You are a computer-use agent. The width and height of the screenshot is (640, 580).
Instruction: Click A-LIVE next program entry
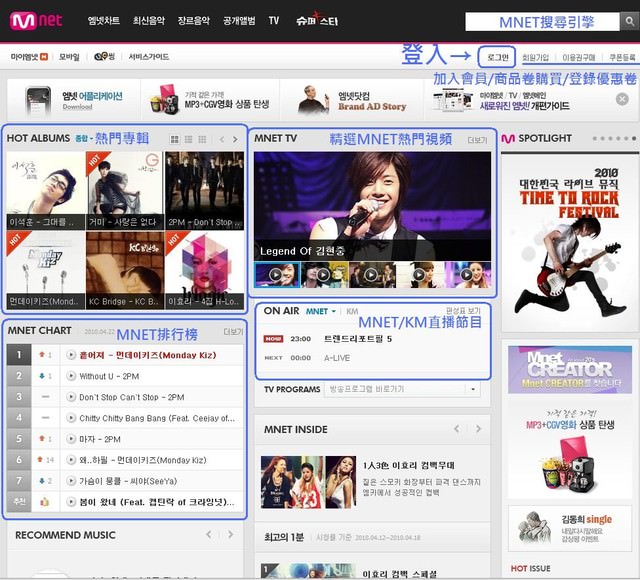coord(337,358)
